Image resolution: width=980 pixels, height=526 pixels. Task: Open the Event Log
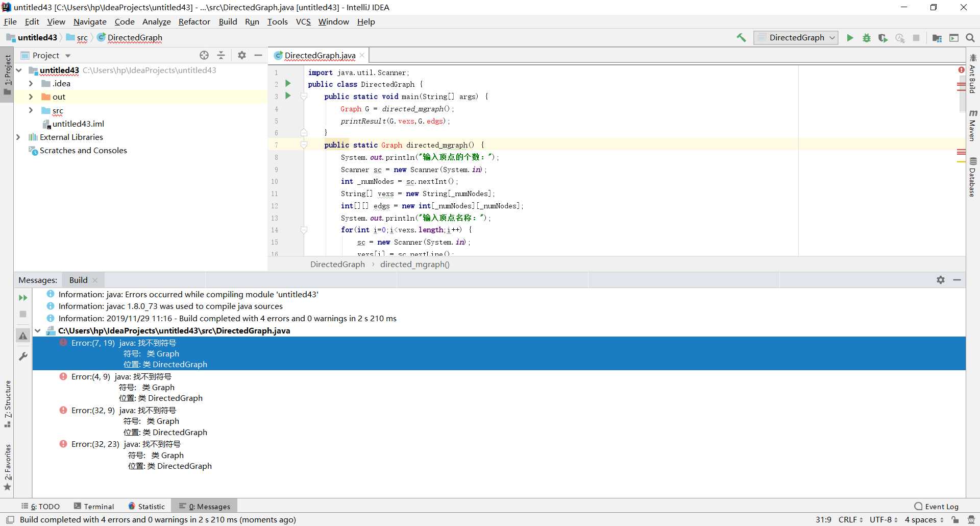point(936,506)
